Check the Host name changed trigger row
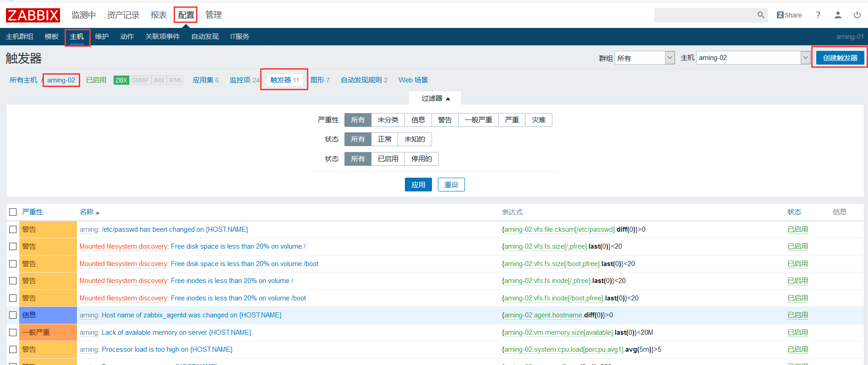 point(13,315)
